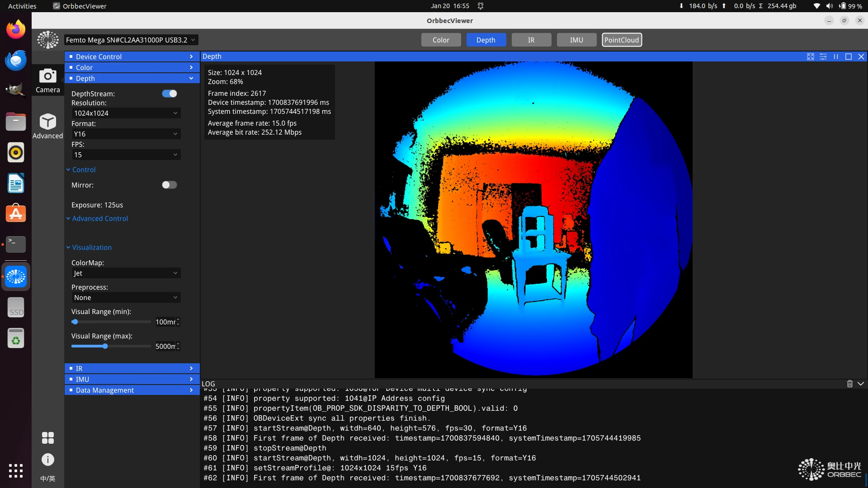868x488 pixels.
Task: Click the Orbbec logo icon near device selector
Action: pos(48,40)
